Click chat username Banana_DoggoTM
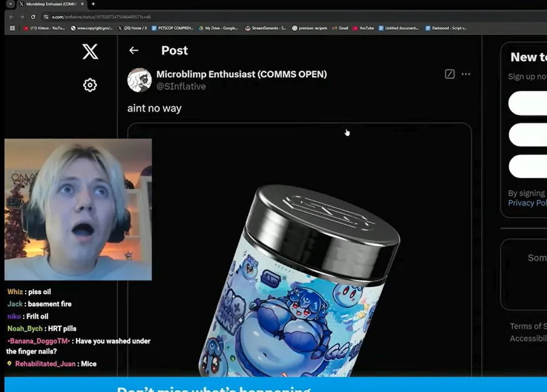Image resolution: width=547 pixels, height=392 pixels. [x=38, y=341]
